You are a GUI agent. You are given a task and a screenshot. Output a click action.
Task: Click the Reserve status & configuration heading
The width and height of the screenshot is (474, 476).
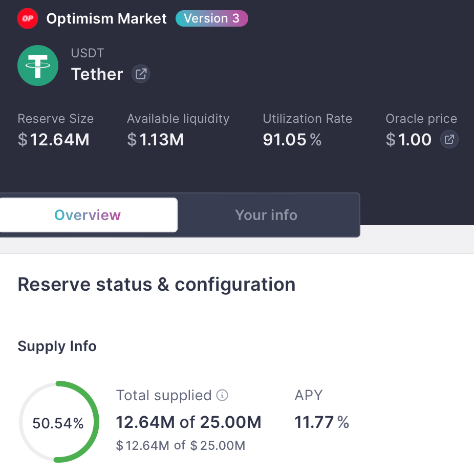[156, 284]
